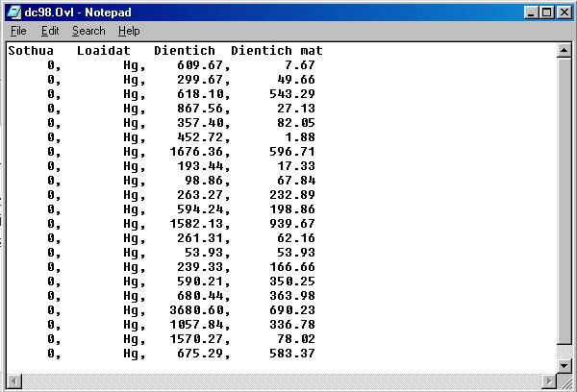Click the horizontal scrollbar left arrow

(x=13, y=381)
